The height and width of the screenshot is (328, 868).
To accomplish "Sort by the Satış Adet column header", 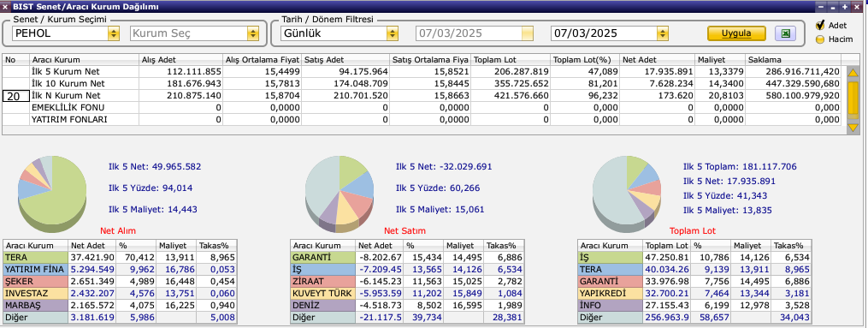I will pyautogui.click(x=346, y=59).
